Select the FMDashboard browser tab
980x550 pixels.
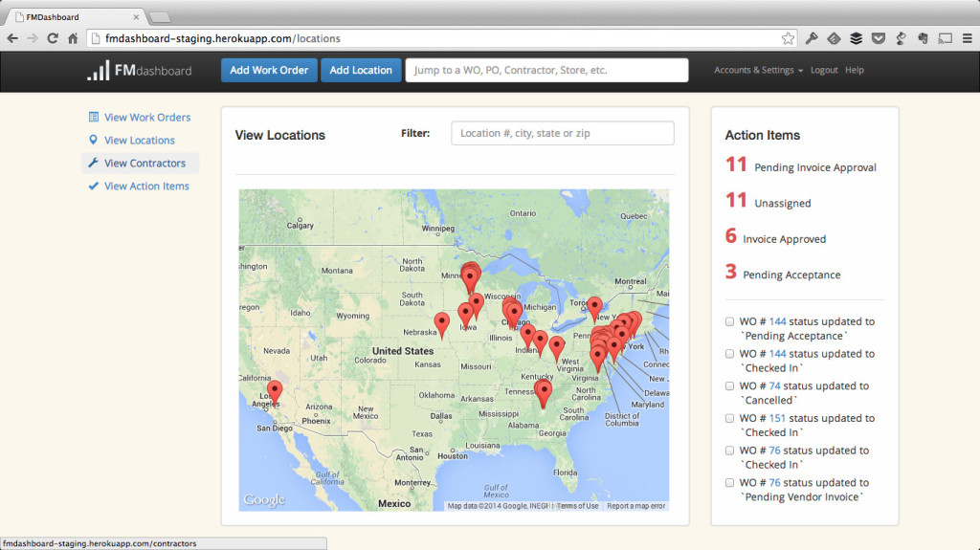click(x=75, y=17)
